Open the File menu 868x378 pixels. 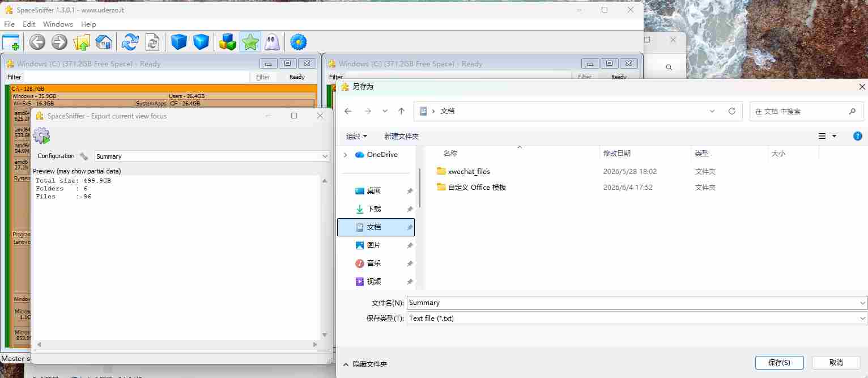pos(9,24)
